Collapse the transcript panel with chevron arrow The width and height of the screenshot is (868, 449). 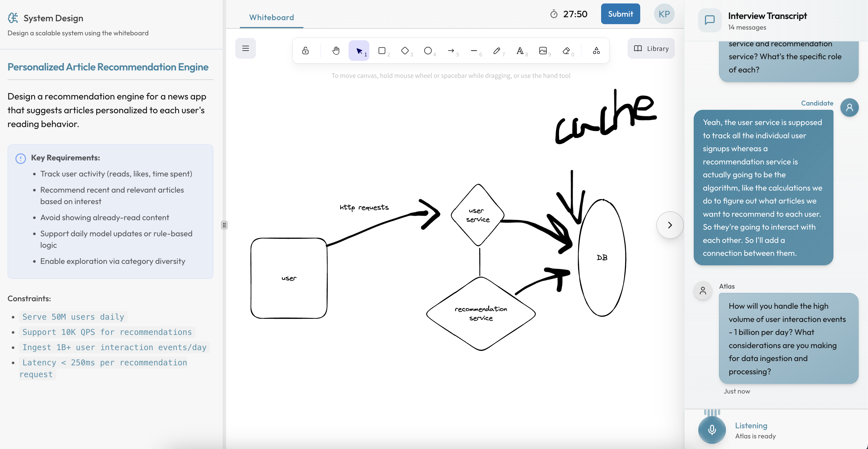pyautogui.click(x=670, y=225)
